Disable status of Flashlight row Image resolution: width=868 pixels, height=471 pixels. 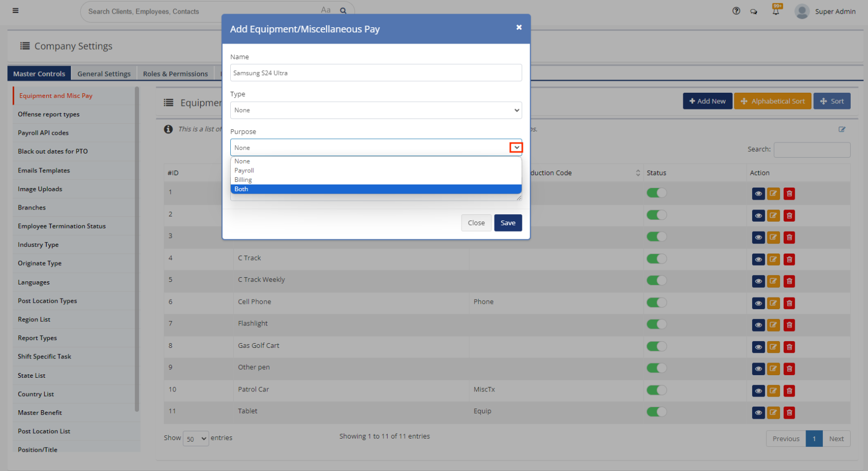[x=656, y=324]
